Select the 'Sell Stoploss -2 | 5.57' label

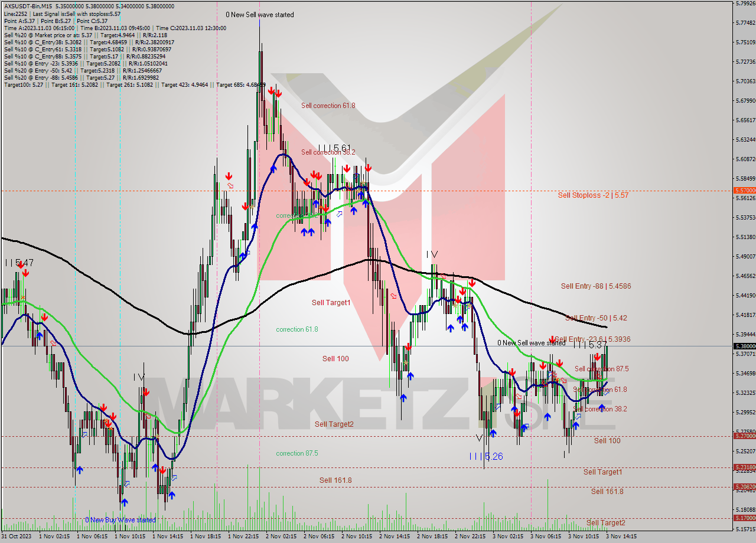pyautogui.click(x=593, y=195)
